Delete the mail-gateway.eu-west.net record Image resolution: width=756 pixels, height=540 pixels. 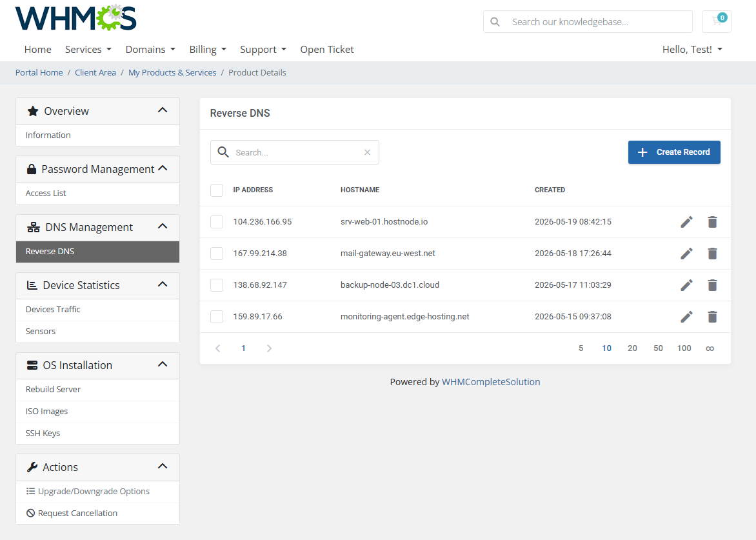coord(712,254)
